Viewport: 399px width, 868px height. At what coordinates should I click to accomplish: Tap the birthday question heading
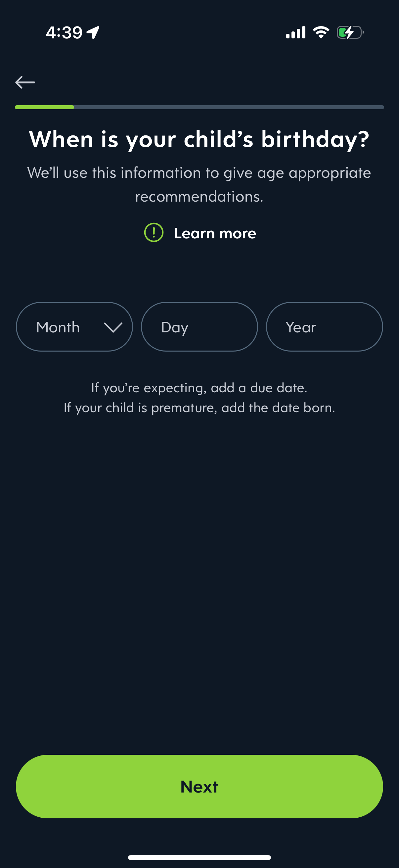pyautogui.click(x=199, y=139)
